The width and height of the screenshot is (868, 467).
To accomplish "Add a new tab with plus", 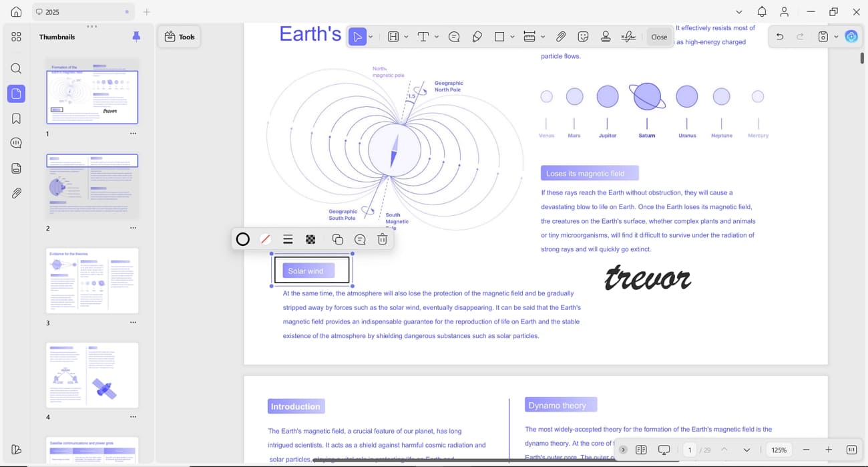I will click(x=147, y=12).
